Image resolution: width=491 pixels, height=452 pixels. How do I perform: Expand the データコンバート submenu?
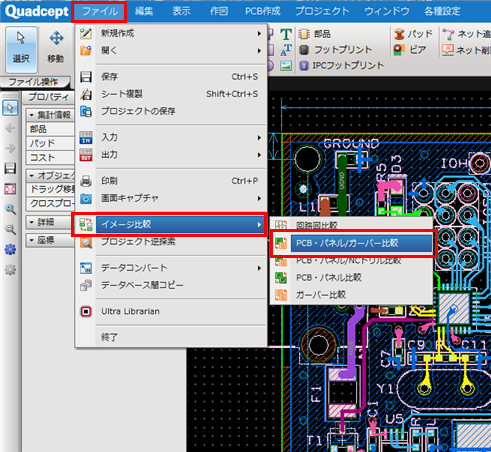tap(171, 268)
